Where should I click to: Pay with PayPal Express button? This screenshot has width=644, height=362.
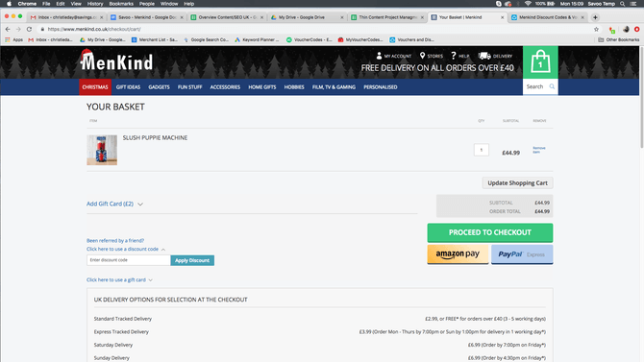click(522, 254)
